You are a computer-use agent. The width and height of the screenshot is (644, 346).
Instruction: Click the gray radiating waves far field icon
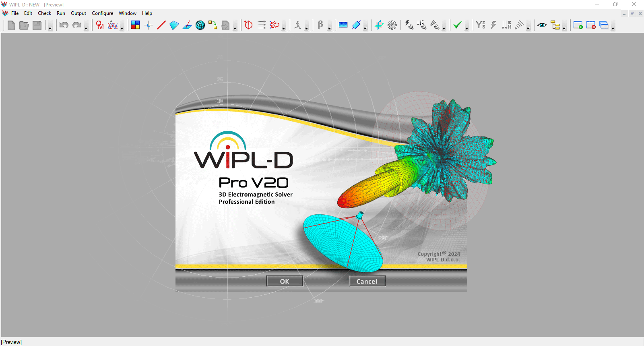pyautogui.click(x=519, y=25)
